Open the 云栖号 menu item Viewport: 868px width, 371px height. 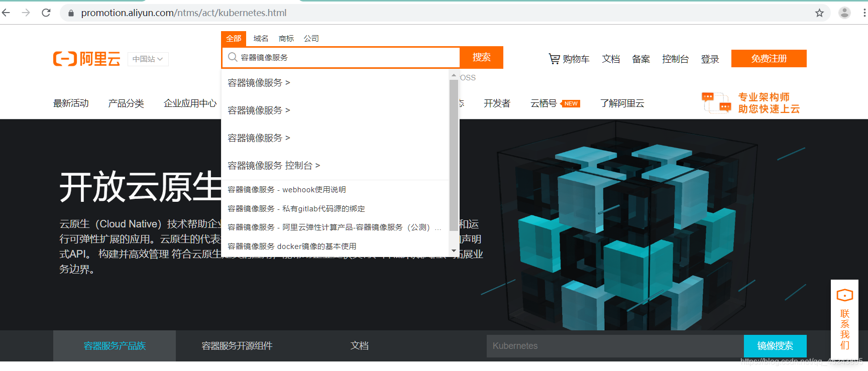pos(544,103)
